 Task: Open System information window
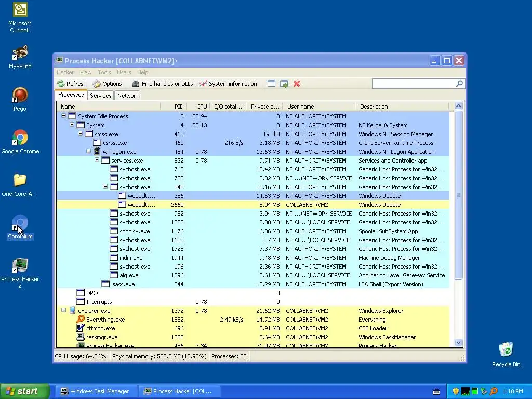click(x=228, y=84)
